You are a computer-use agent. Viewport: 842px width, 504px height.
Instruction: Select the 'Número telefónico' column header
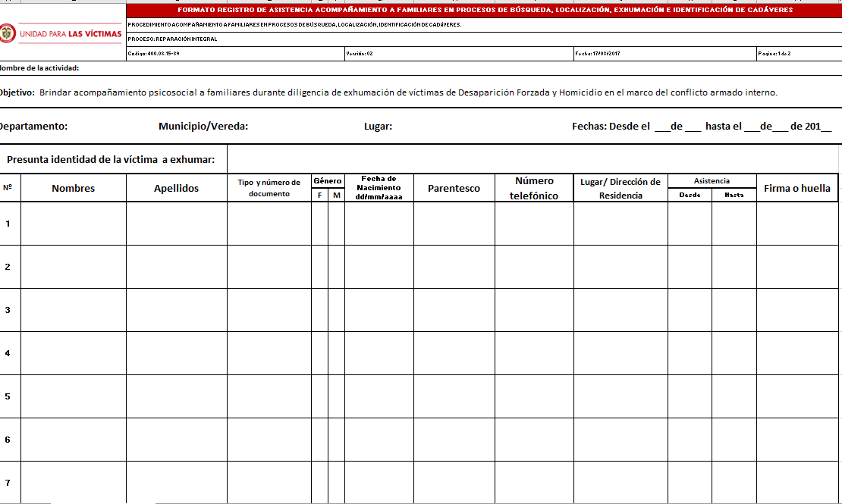(x=534, y=188)
